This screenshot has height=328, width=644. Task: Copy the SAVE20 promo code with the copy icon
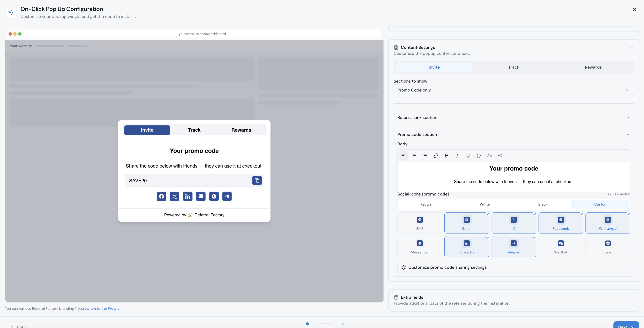coord(257,181)
